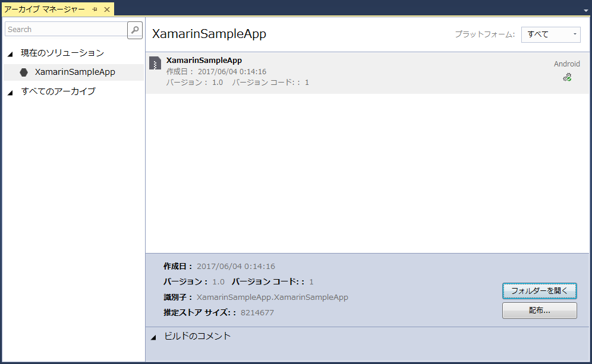
Task: Click the details 作成日 2017/06/04 0:14:16 value
Action: (236, 266)
